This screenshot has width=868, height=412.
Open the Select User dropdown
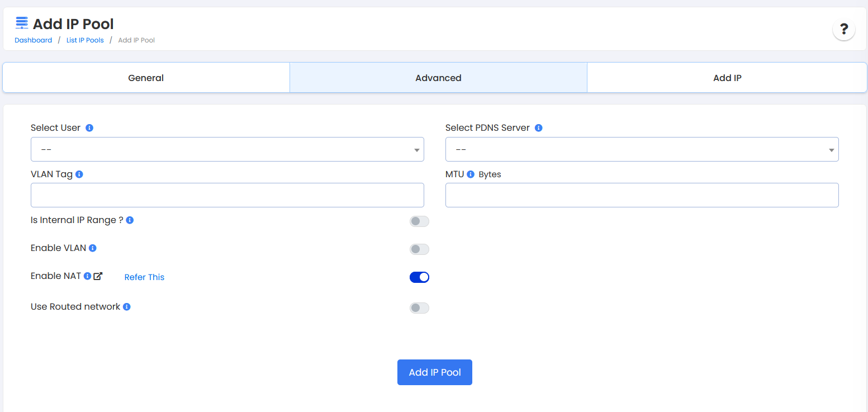(227, 150)
